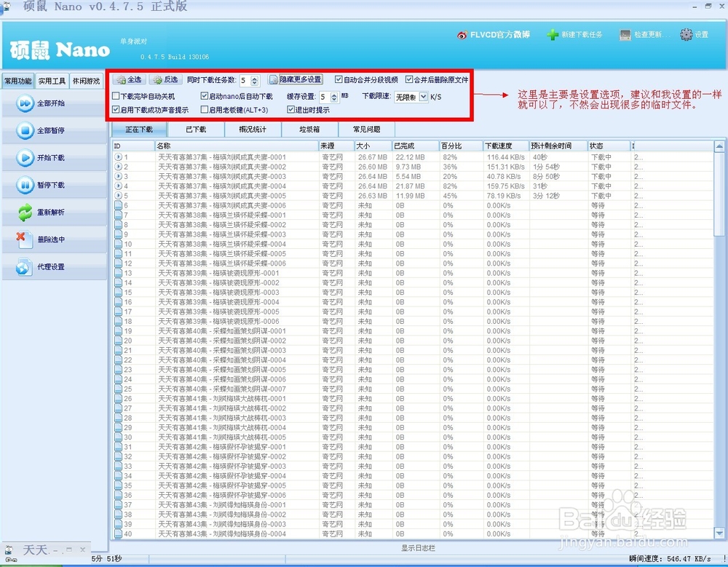Toggle 启用下载成功声音提示 checkbox
This screenshot has width=728, height=567.
116,110
